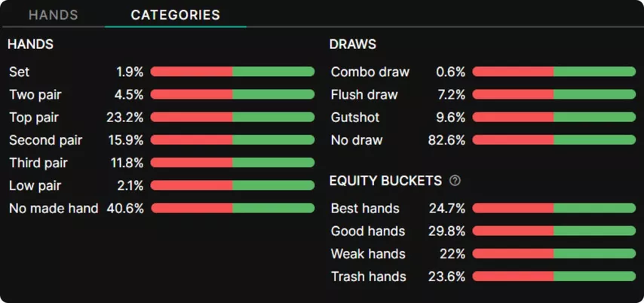Click the 82.6% No draw percentage
The width and height of the screenshot is (644, 303).
[450, 140]
